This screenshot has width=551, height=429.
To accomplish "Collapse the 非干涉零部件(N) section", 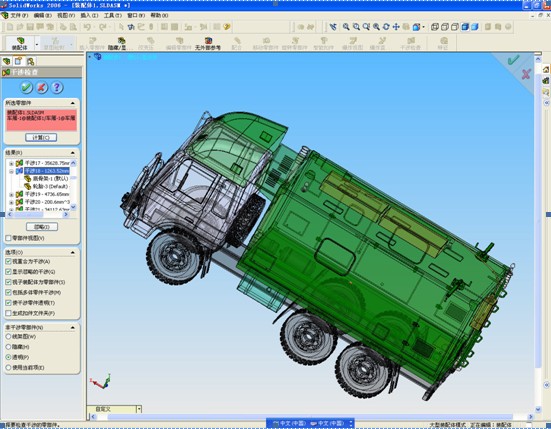I will point(72,327).
